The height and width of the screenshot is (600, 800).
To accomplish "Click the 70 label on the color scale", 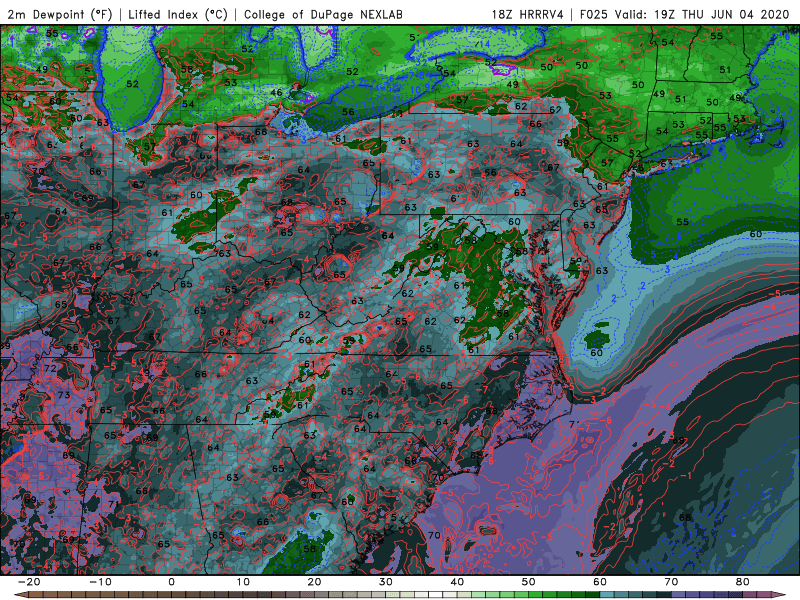I will (671, 582).
